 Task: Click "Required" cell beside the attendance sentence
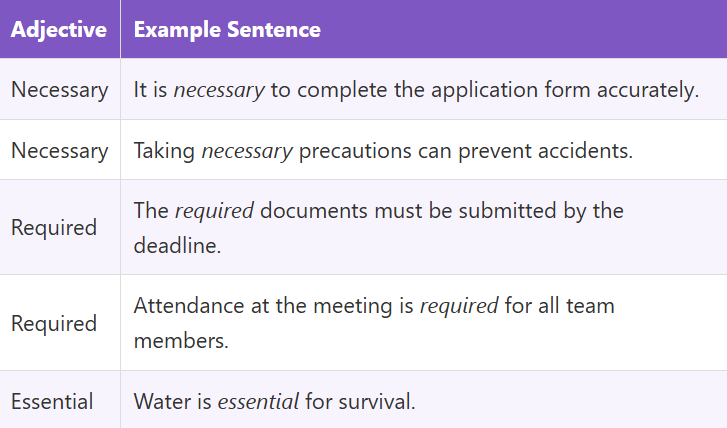pos(54,323)
